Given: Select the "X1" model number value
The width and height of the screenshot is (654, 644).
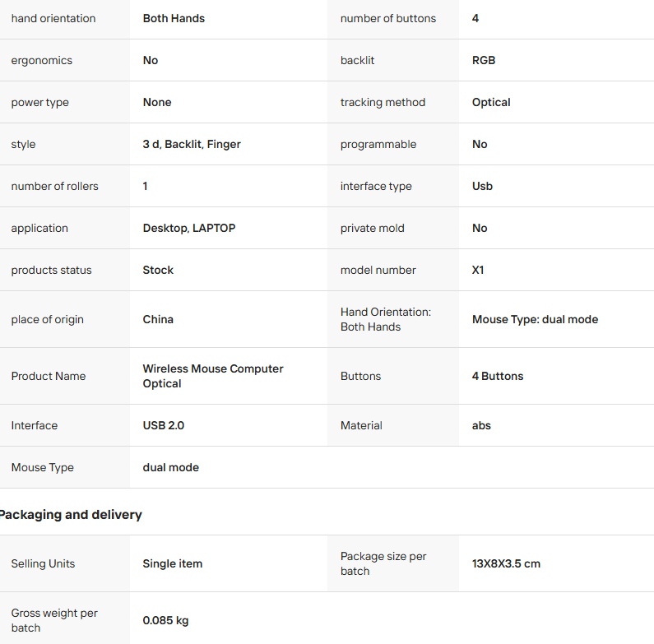Looking at the screenshot, I should [478, 270].
